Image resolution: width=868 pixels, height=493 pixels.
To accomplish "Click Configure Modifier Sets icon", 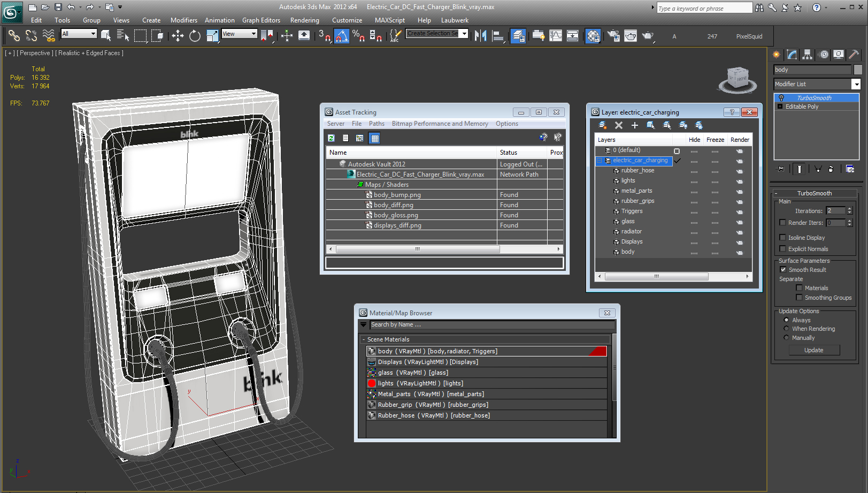I will (x=850, y=169).
